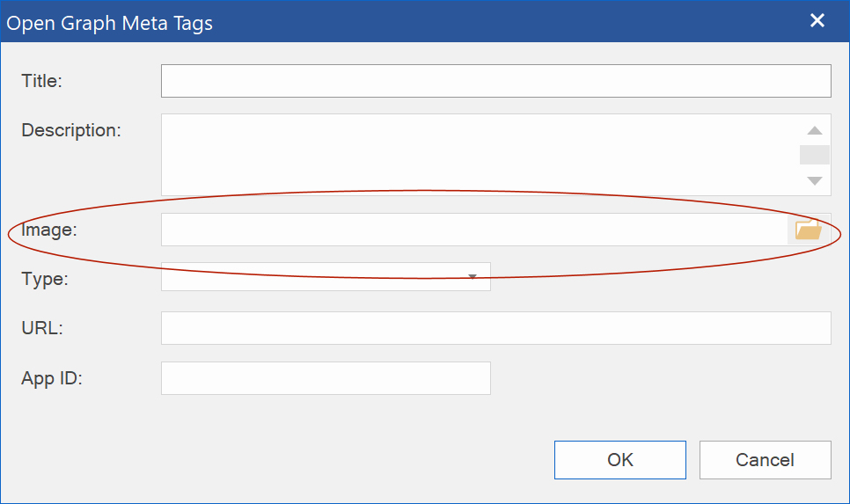Image resolution: width=850 pixels, height=504 pixels.
Task: Focus the Title text field
Action: (x=496, y=81)
